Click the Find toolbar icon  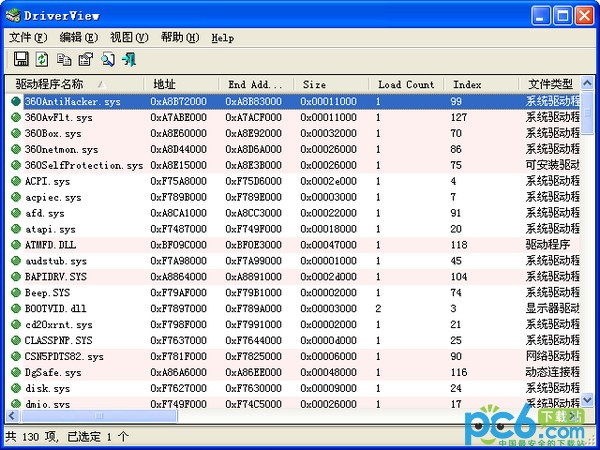coord(108,59)
